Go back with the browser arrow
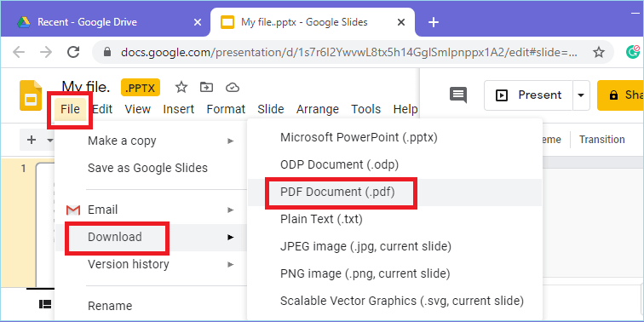Viewport: 644px width, 322px height. (x=19, y=52)
